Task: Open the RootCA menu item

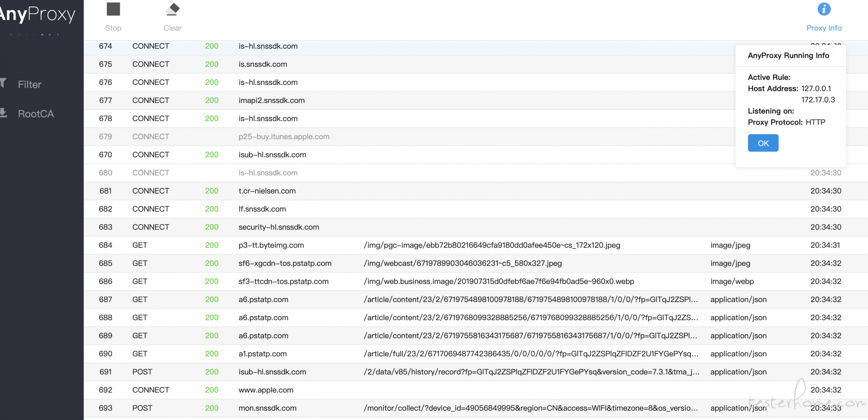Action: [36, 114]
